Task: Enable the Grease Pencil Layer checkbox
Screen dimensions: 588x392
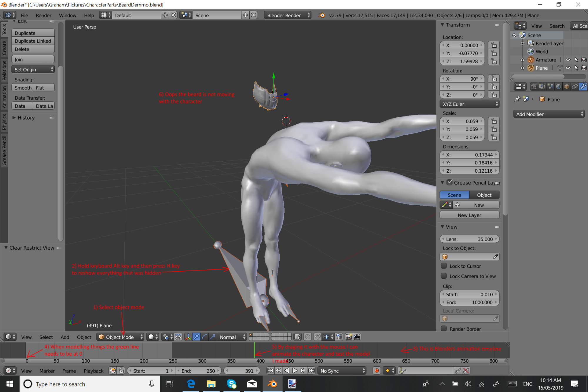Action: [450, 182]
